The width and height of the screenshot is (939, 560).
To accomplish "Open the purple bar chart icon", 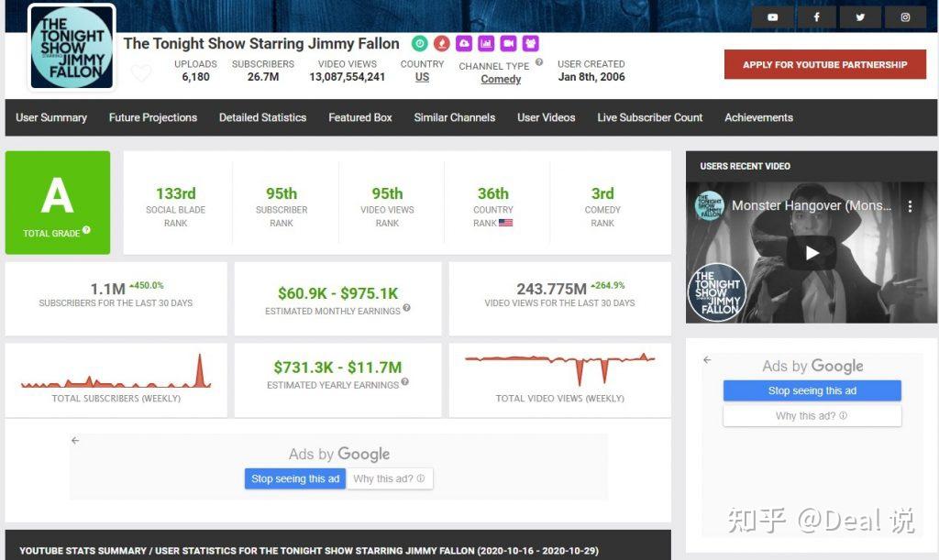I will point(485,43).
